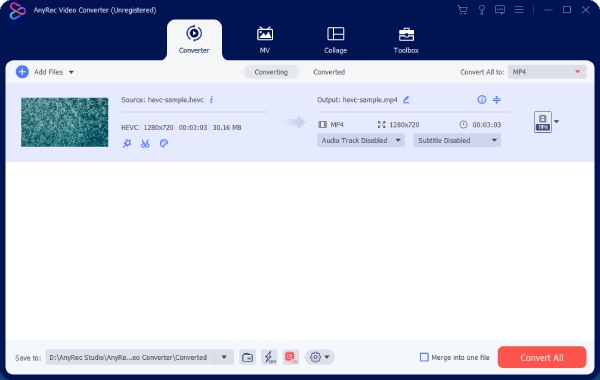Image resolution: width=600 pixels, height=380 pixels.
Task: Click the Source: hevc-sample.hevc text
Action: tap(162, 100)
